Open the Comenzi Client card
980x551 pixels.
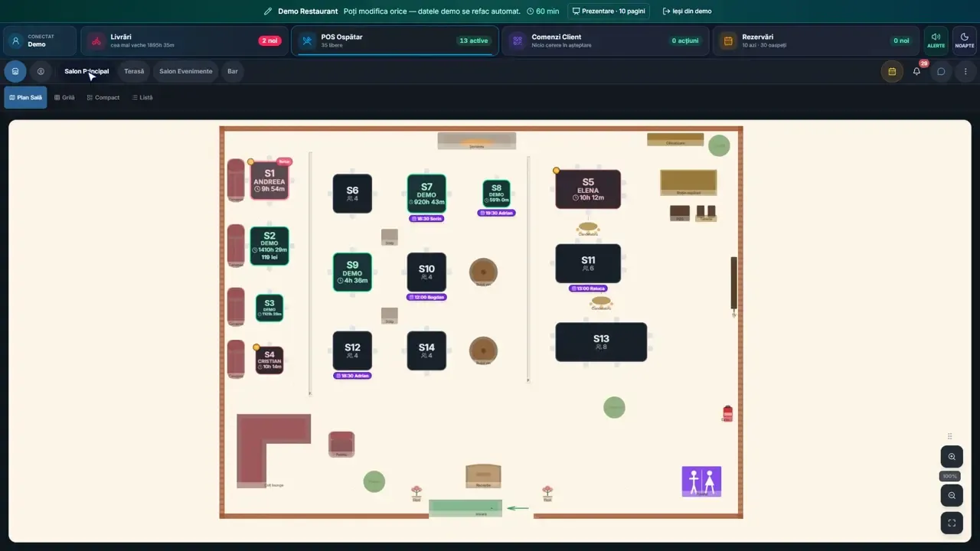click(606, 41)
